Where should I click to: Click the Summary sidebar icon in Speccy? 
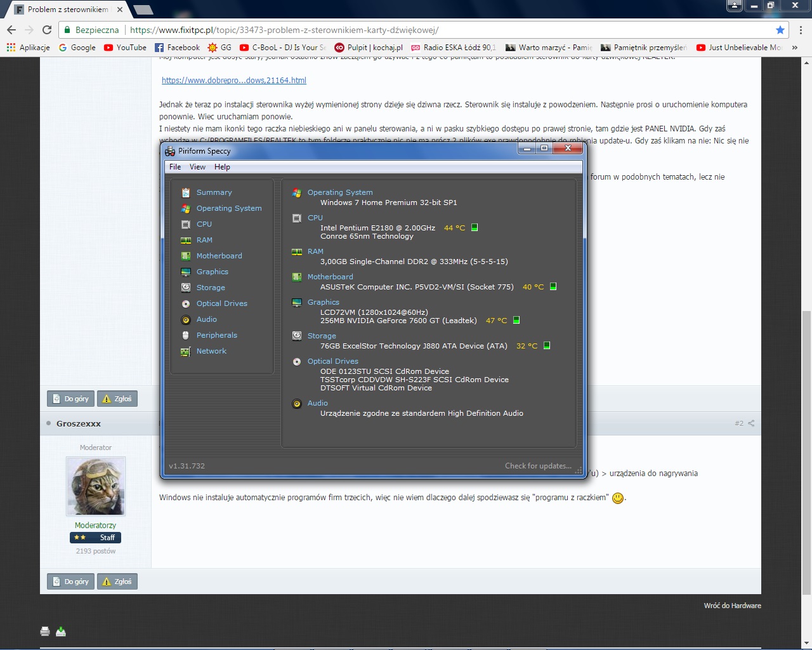coord(186,192)
